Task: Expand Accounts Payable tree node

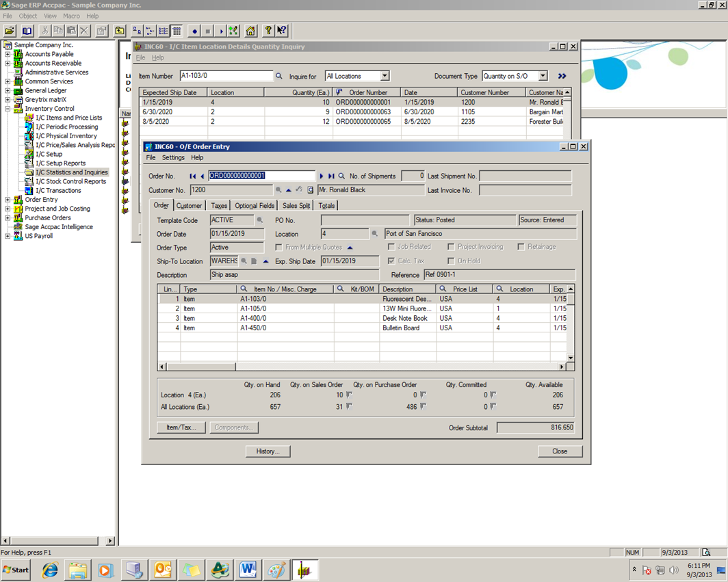Action: pyautogui.click(x=8, y=54)
